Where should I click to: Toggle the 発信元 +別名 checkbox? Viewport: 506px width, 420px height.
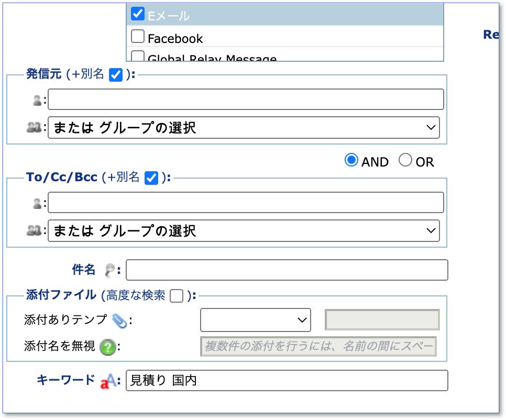(116, 75)
